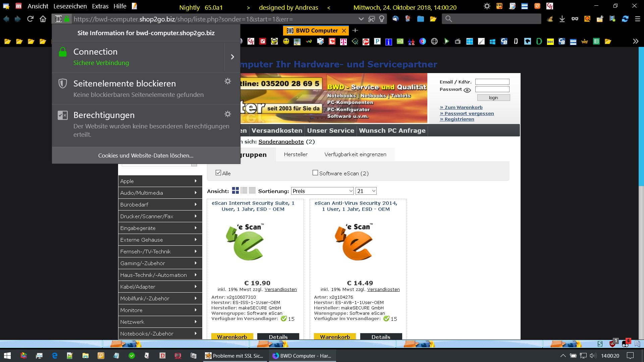Click the Email / KdNr. input field
The width and height of the screenshot is (644, 362).
pyautogui.click(x=492, y=82)
